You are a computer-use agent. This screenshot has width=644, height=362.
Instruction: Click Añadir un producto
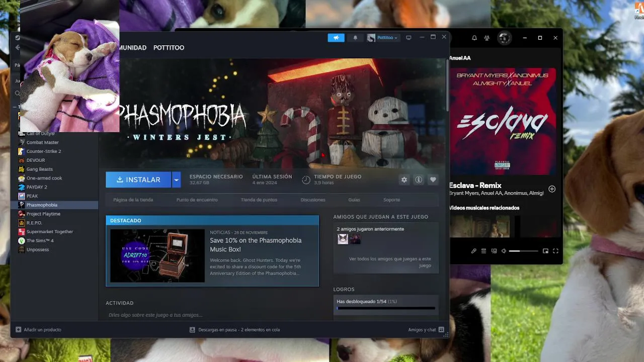(x=39, y=330)
